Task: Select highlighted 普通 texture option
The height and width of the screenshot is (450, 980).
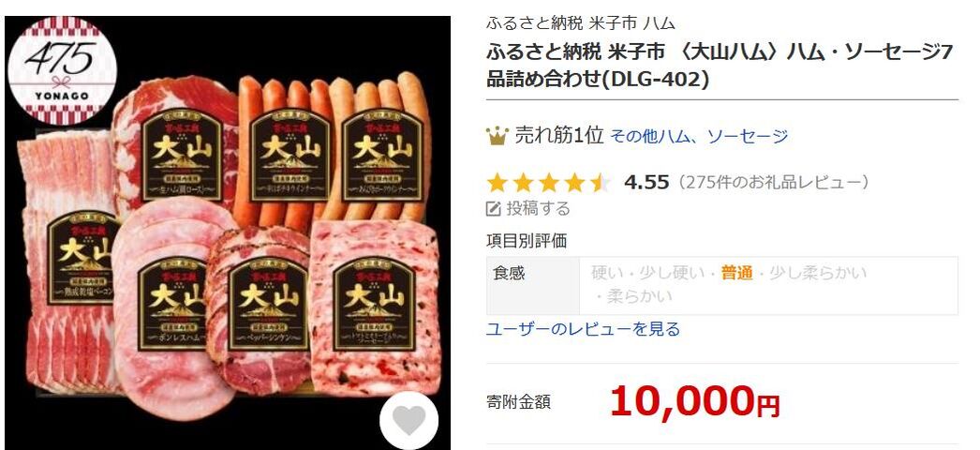Action: pos(737,273)
